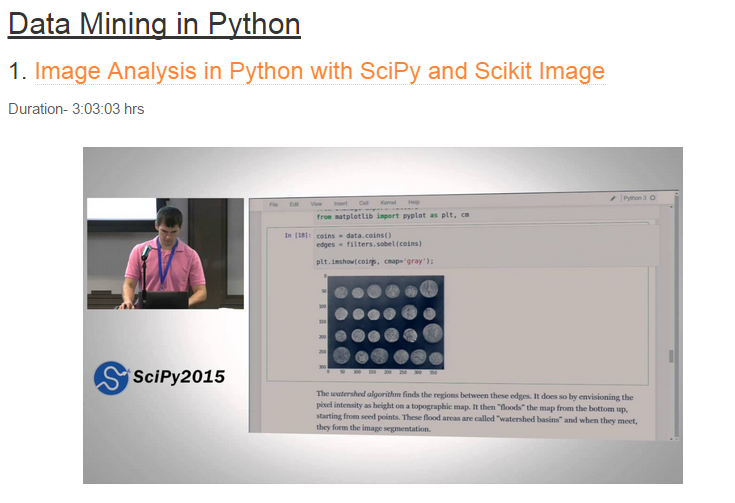735x503 pixels.
Task: Click the Kernel menu in the notebook
Action: pos(388,203)
